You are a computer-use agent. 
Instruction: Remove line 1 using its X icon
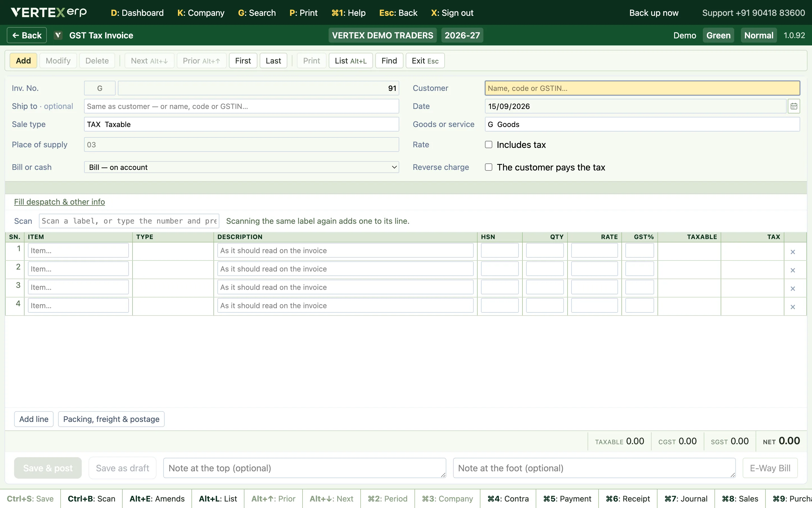793,252
